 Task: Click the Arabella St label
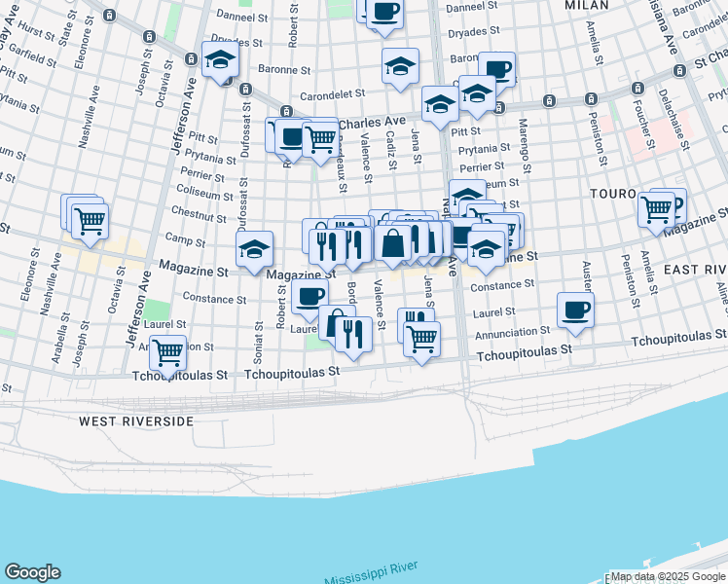point(60,338)
